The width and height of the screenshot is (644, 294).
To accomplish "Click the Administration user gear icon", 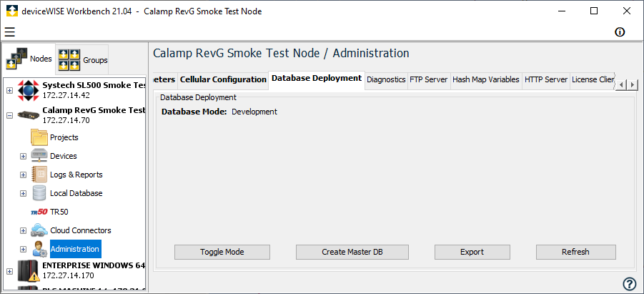I will [40, 249].
